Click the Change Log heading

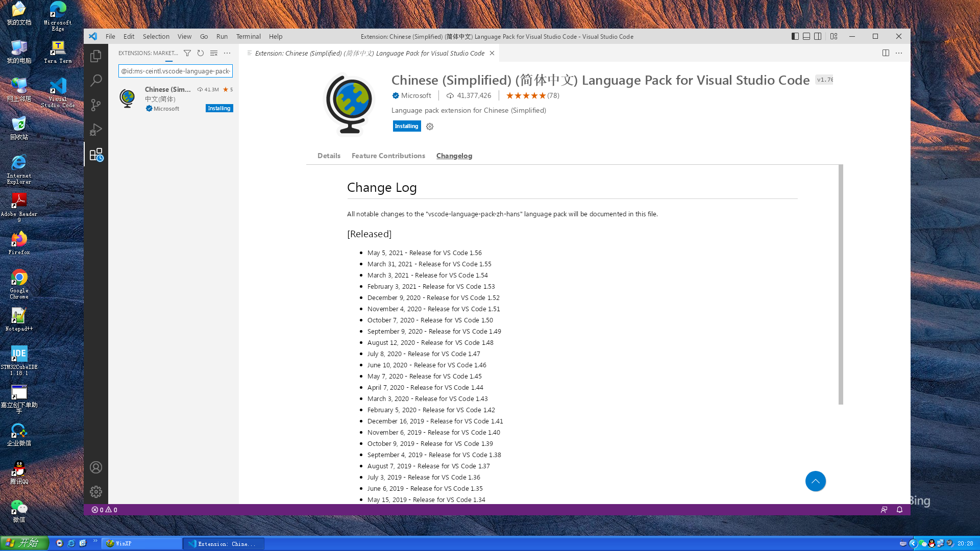(382, 187)
